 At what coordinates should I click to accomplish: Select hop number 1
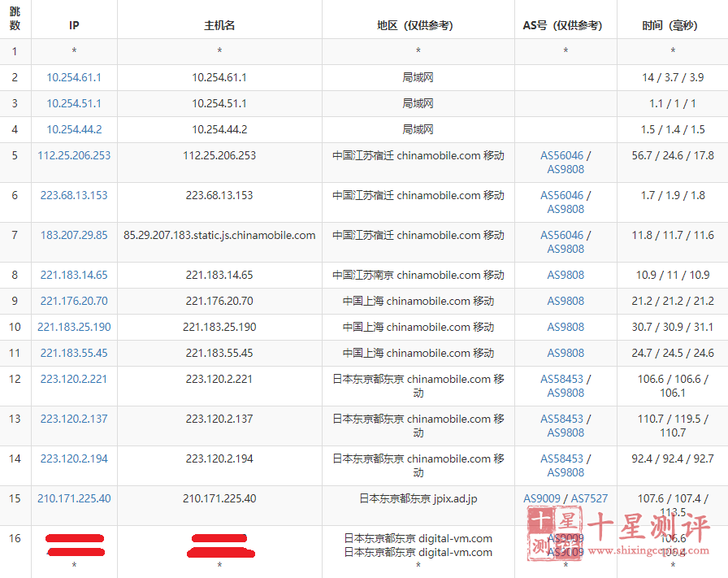tap(15, 51)
